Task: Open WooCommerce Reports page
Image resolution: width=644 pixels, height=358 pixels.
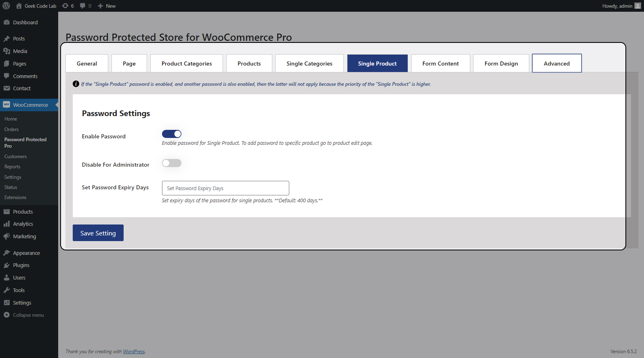Action: (x=12, y=167)
